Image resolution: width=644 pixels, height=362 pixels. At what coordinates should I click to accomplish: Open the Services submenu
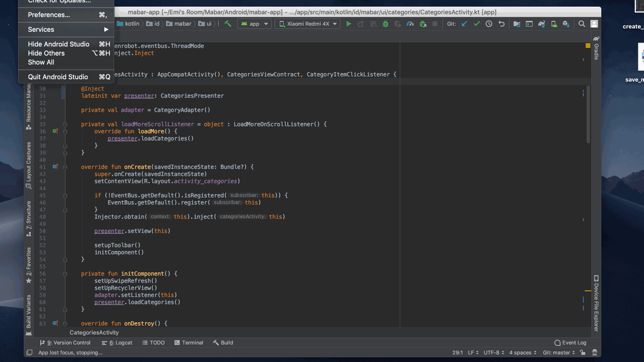[x=66, y=29]
